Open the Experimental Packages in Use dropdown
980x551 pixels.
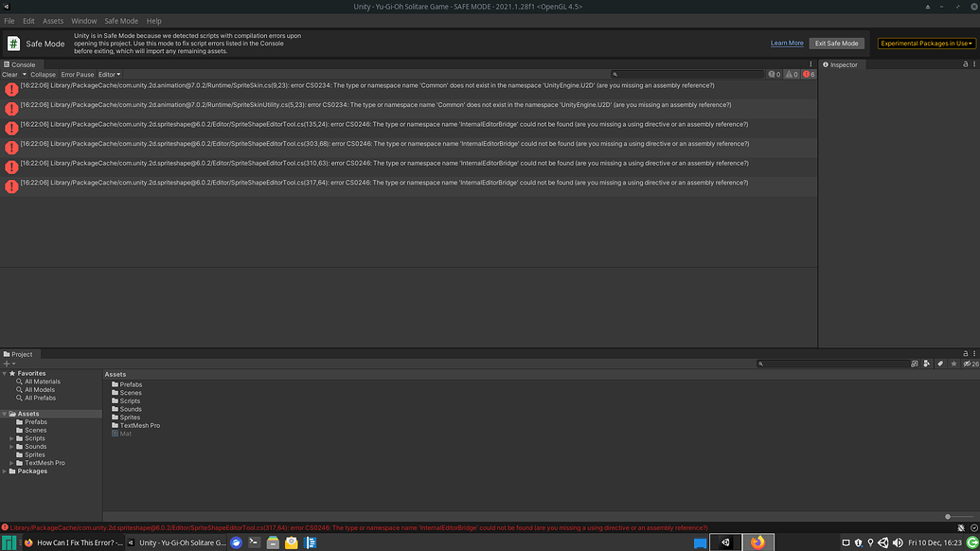tap(925, 42)
